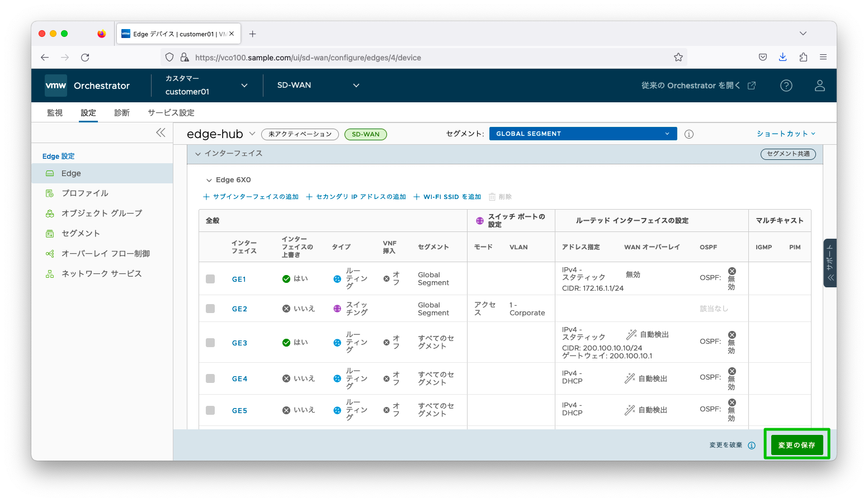Open the user account profile icon
Viewport: 868px width, 502px height.
tap(820, 86)
